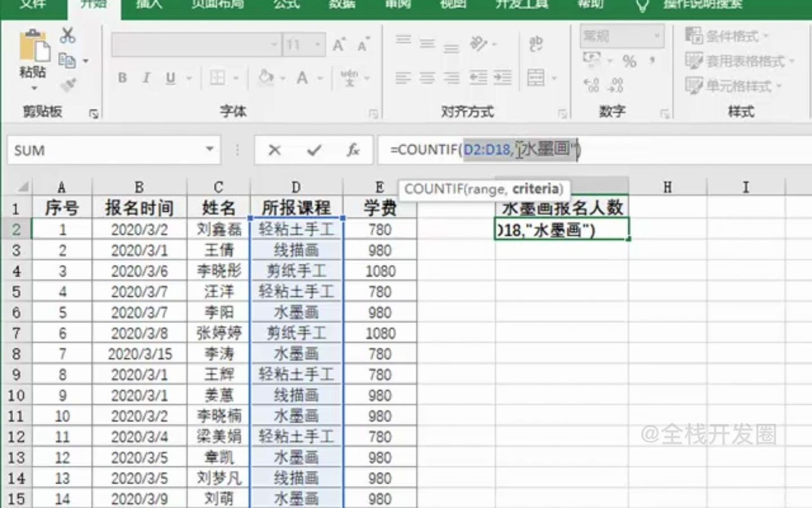The image size is (812, 508).
Task: Click the Fill Color bucket icon
Action: click(x=265, y=77)
